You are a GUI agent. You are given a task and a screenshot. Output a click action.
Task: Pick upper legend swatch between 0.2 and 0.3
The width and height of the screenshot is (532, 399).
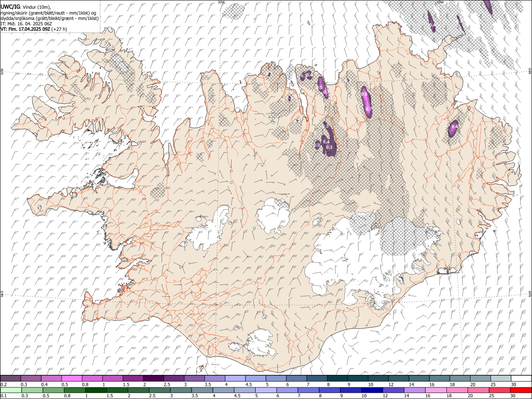tap(10, 378)
